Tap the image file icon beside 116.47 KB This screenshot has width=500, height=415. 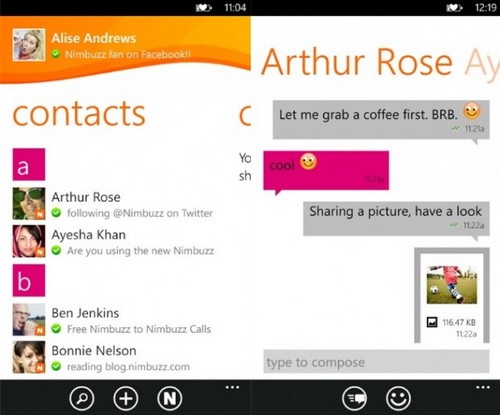coord(432,322)
